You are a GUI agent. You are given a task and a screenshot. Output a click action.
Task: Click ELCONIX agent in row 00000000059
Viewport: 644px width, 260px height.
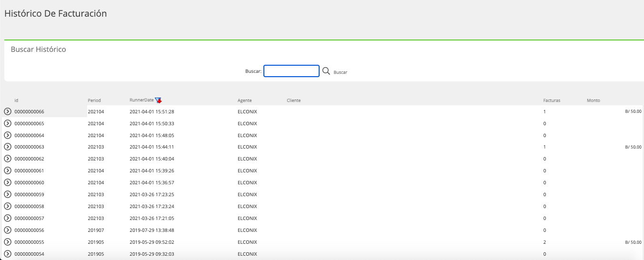click(247, 194)
